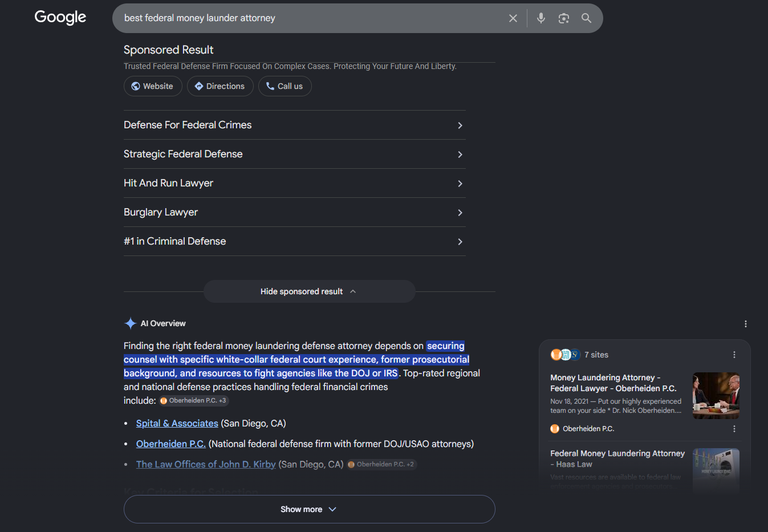The width and height of the screenshot is (768, 532).
Task: Open Federal Money Laundering Attorney Haas Law
Action: point(617,459)
